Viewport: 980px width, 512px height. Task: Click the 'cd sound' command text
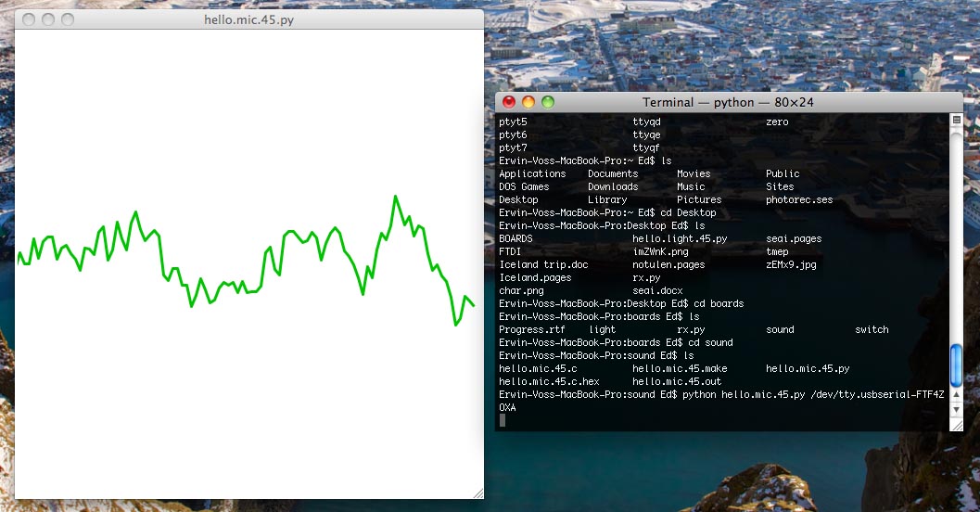(x=710, y=343)
